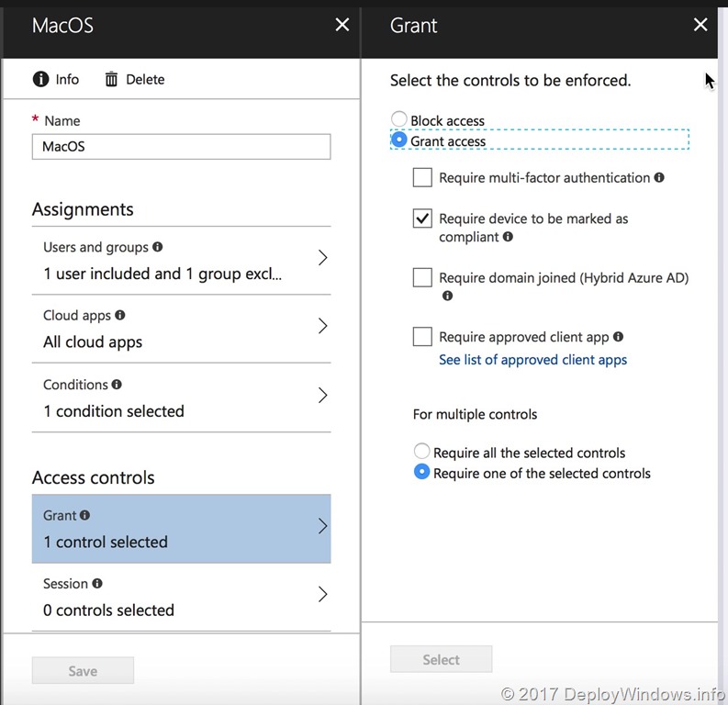Click info icon after Require multi-factor authentication
Viewport: 728px width, 705px height.
pos(659,177)
